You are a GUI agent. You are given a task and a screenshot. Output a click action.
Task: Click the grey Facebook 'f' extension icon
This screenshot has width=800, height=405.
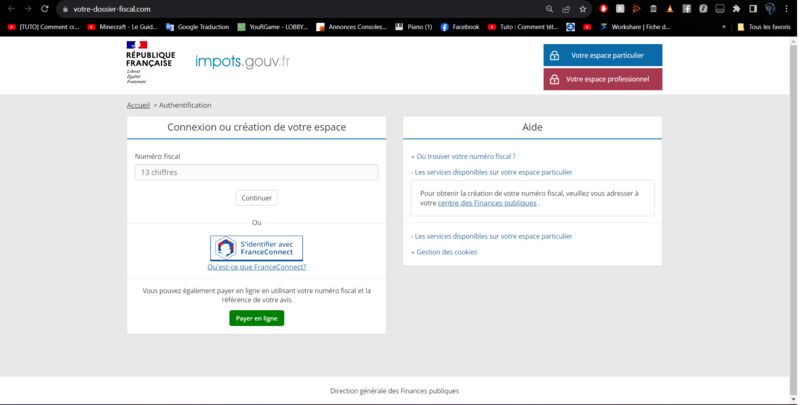click(x=686, y=9)
